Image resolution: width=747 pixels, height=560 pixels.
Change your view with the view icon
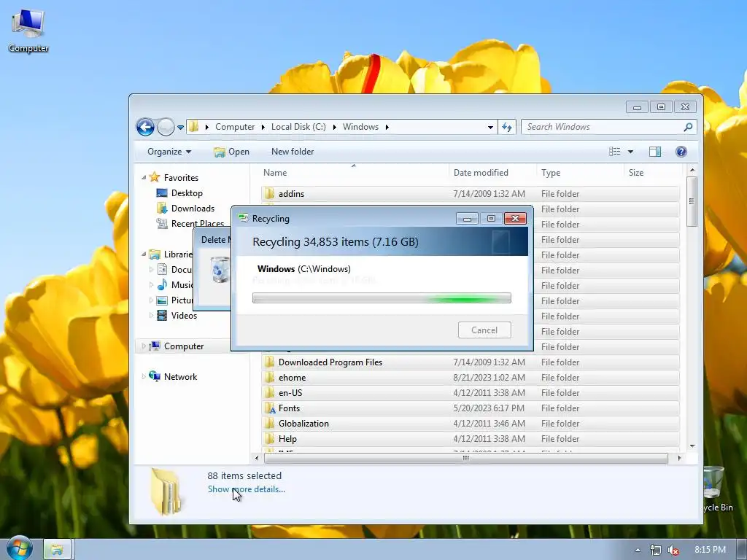click(614, 152)
